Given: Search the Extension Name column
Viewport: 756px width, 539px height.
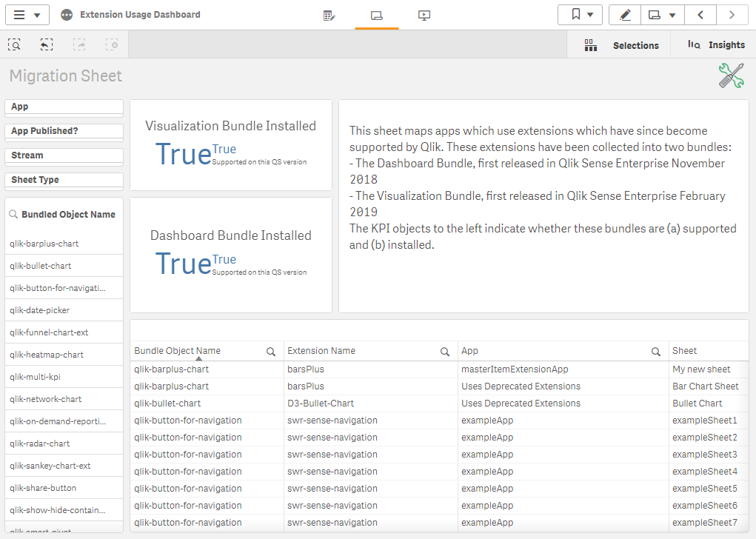Looking at the screenshot, I should pos(444,352).
